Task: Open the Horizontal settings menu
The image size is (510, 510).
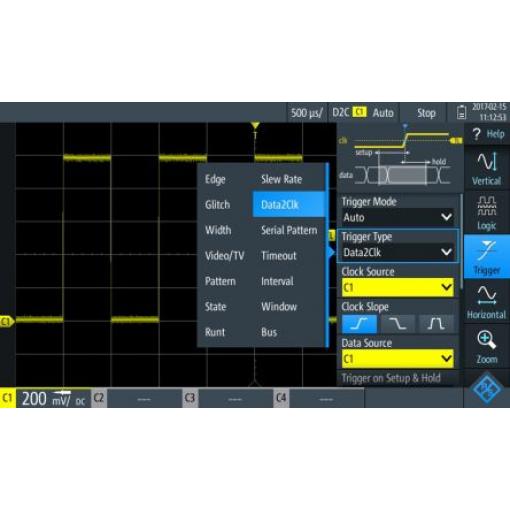Action: (x=487, y=301)
